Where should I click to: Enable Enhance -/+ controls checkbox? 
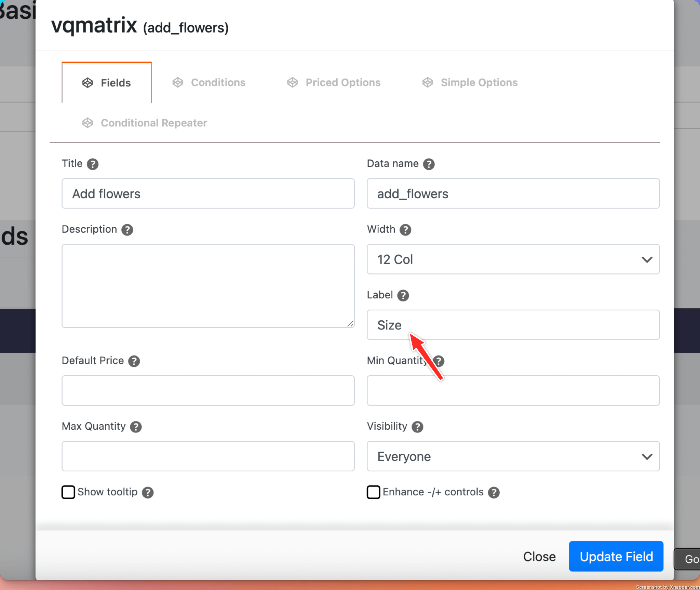click(x=373, y=492)
